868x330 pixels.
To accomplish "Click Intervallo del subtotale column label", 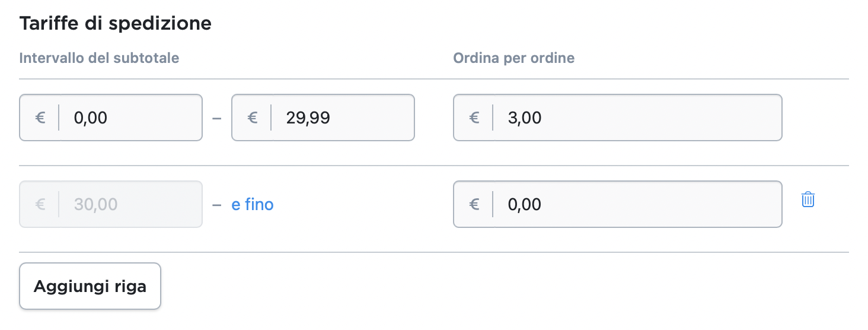I will coord(99,58).
